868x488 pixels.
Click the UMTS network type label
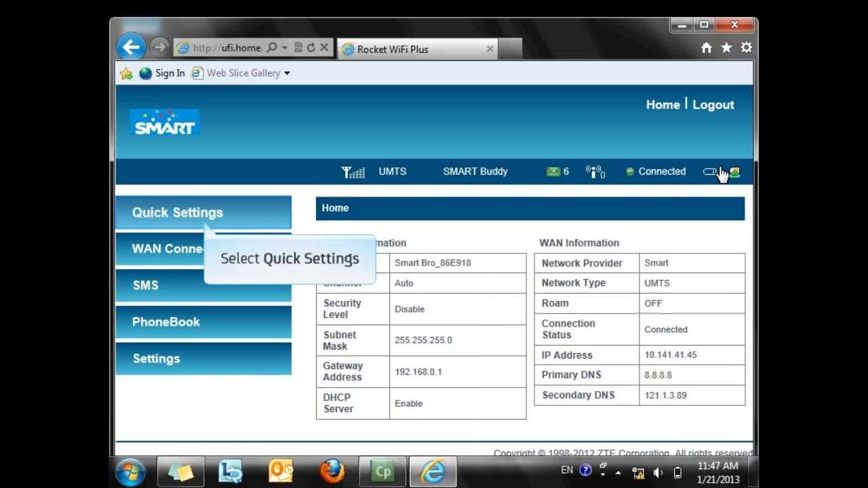(x=393, y=171)
